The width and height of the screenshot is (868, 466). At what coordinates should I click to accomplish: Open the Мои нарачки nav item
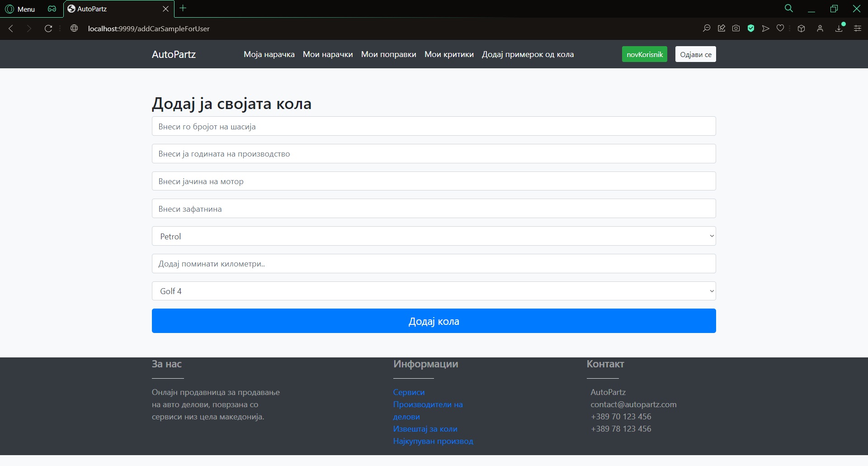coord(328,54)
